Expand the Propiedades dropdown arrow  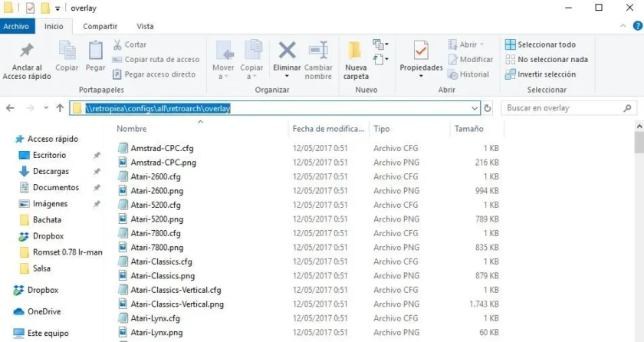click(421, 77)
